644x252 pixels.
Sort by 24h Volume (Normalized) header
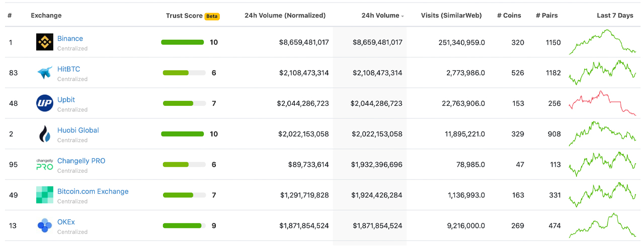click(285, 16)
